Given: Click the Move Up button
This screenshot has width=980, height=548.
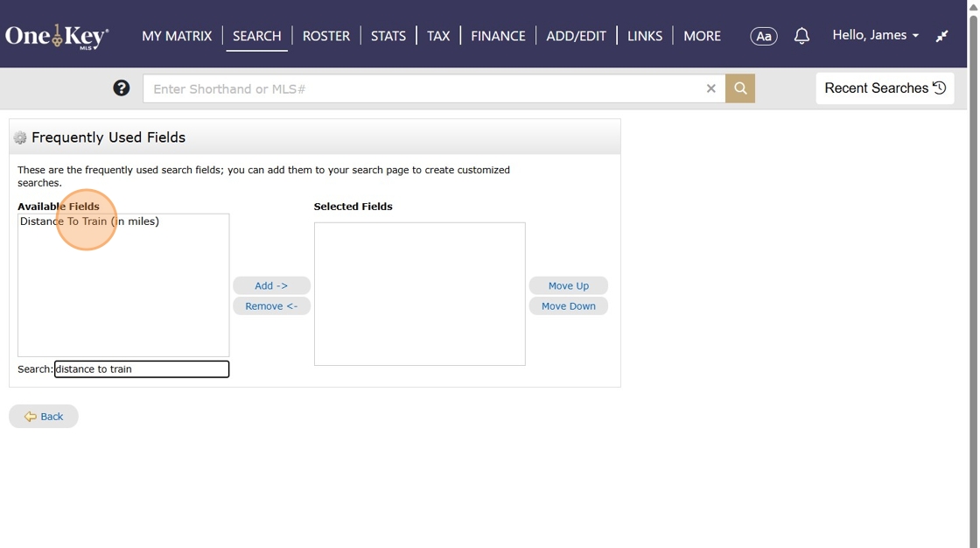Looking at the screenshot, I should click(568, 286).
